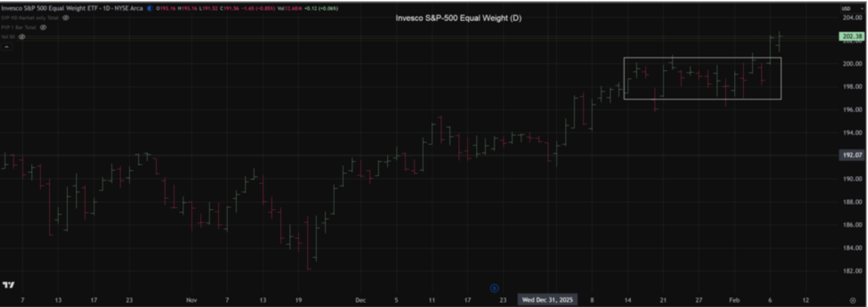The height and width of the screenshot is (307, 868).
Task: Collapse the indicator legend with the chevron
Action: pyautogui.click(x=6, y=47)
